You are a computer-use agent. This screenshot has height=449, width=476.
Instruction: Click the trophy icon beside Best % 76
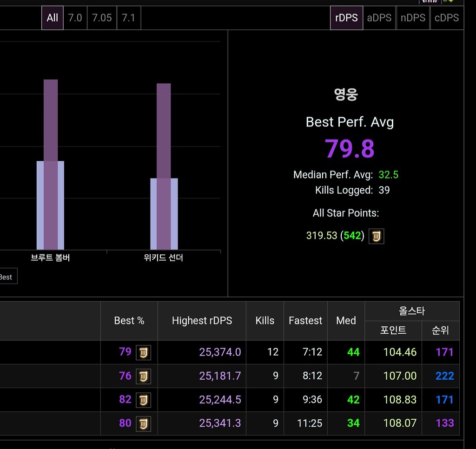coord(143,376)
